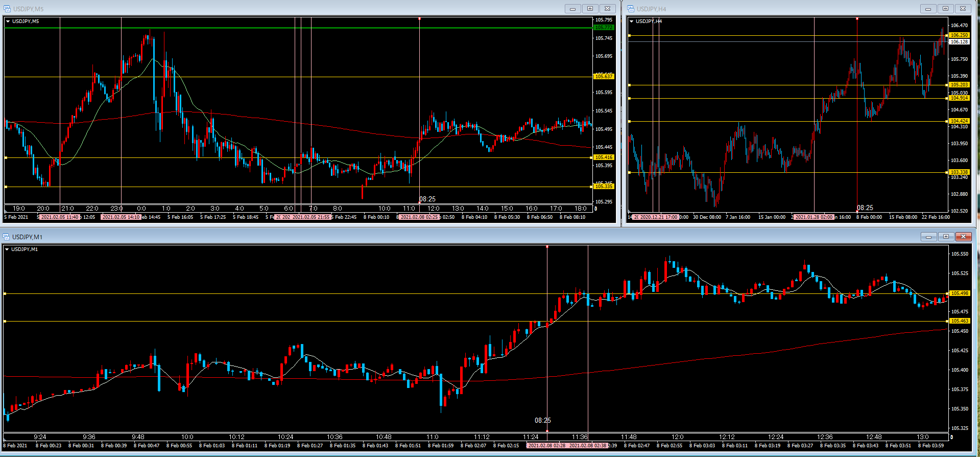980x457 pixels.
Task: Select the 2021.02.05 11:40 time marker label
Action: 60,217
